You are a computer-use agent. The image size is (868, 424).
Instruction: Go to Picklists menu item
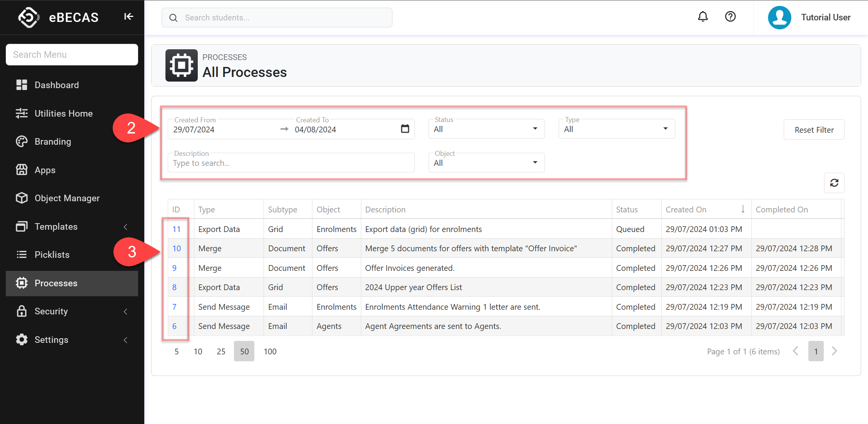pos(52,255)
